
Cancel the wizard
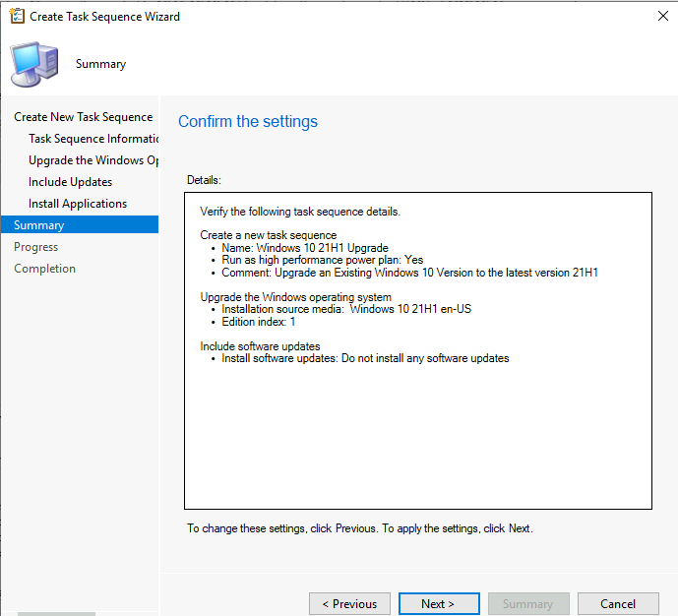point(618,603)
